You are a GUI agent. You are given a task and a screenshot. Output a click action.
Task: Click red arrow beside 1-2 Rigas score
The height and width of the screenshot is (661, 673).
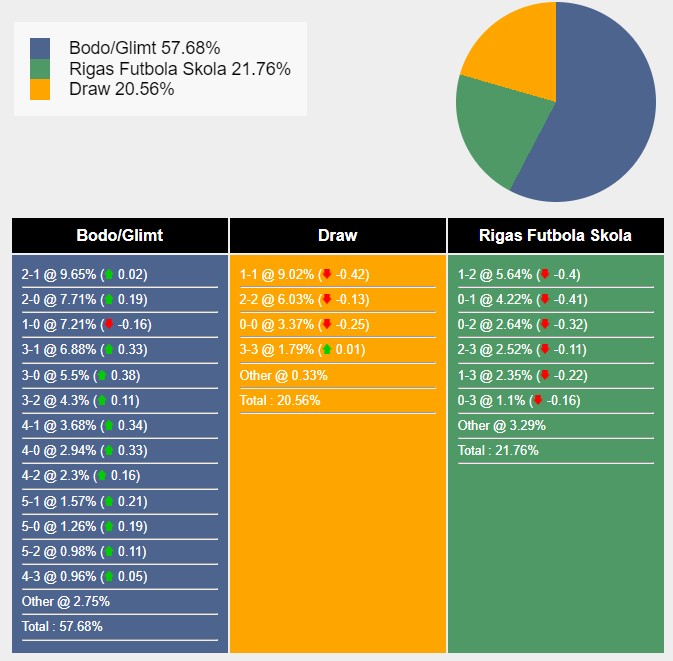tap(544, 274)
